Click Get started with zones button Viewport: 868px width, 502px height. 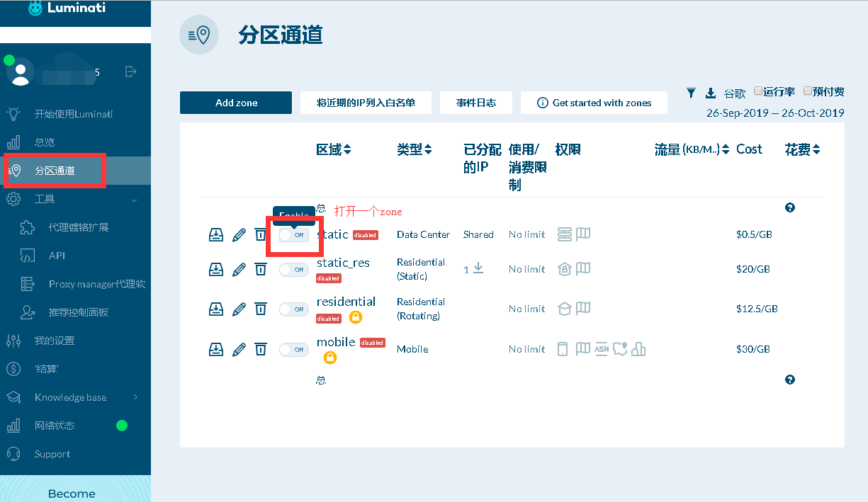click(x=594, y=103)
